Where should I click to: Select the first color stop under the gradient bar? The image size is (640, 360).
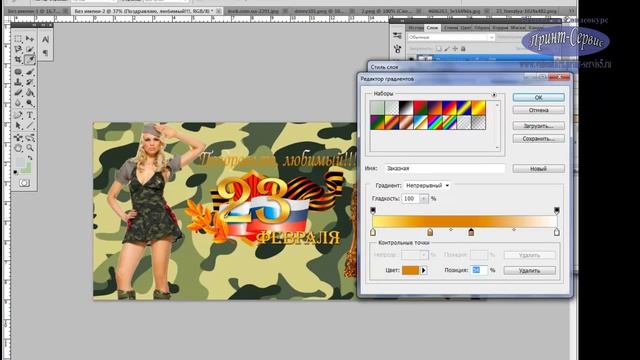coord(373,232)
